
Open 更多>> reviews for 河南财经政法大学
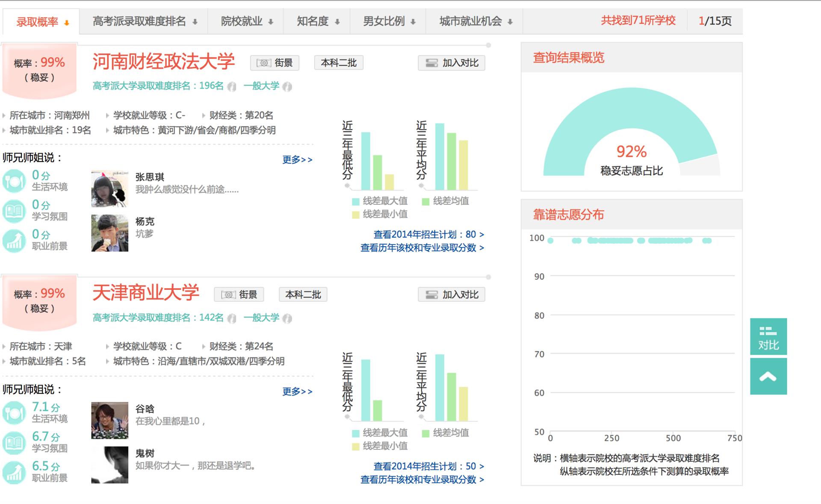[x=297, y=160]
